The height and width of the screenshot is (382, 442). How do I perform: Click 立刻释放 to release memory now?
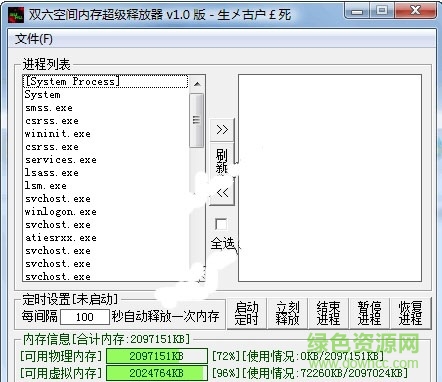(x=287, y=313)
